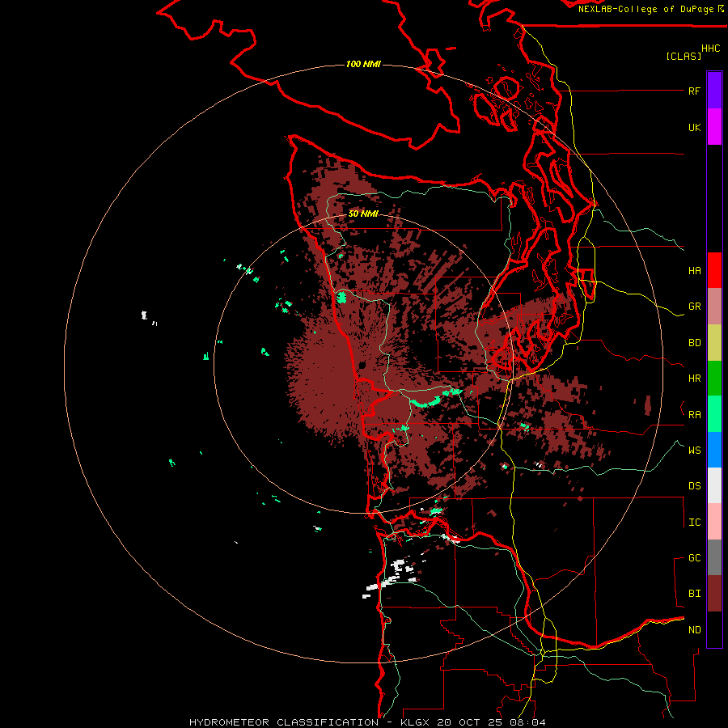Select the IC light-pink legend swatch
The width and height of the screenshot is (728, 728).
(714, 522)
